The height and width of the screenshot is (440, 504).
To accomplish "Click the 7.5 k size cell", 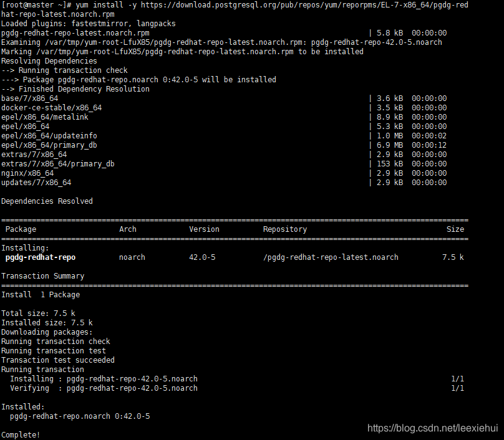I will pos(453,257).
